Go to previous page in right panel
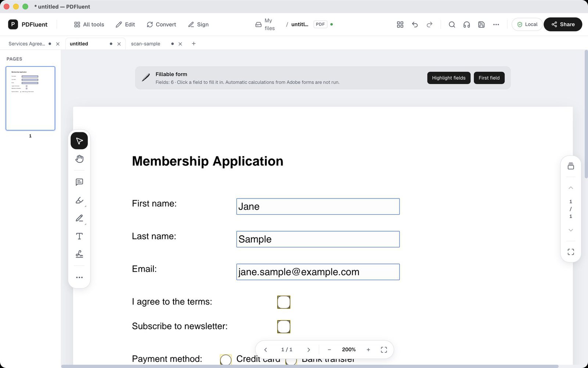Image resolution: width=588 pixels, height=368 pixels. [571, 188]
